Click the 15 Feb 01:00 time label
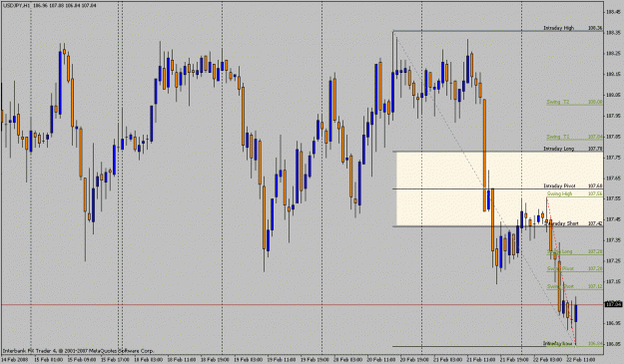The height and width of the screenshot is (364, 624). [48, 360]
